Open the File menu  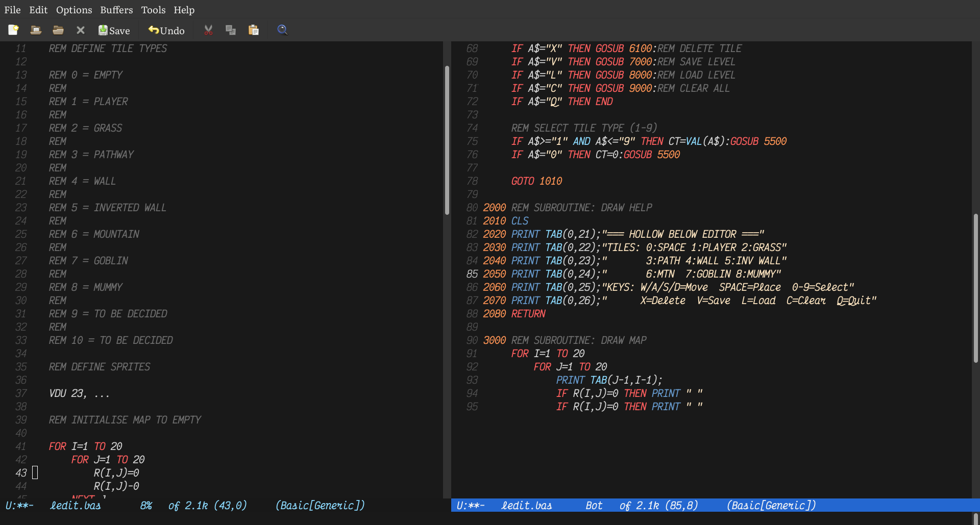point(12,10)
